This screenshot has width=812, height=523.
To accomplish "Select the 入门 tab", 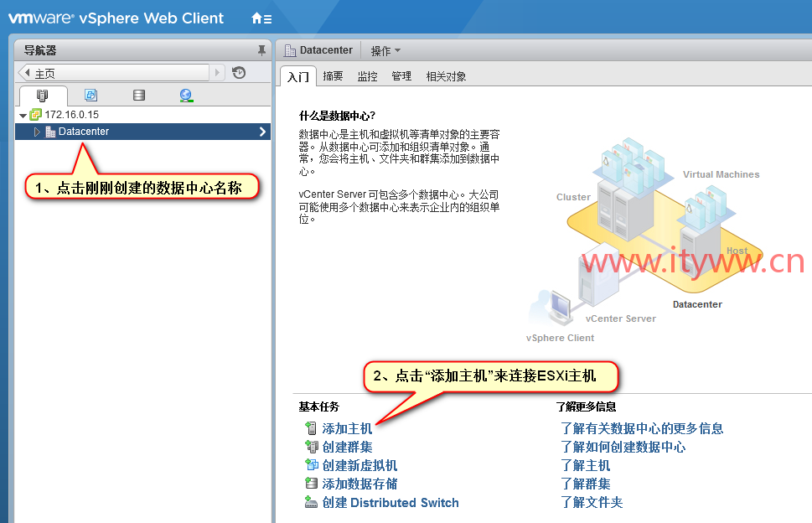I will tap(297, 76).
